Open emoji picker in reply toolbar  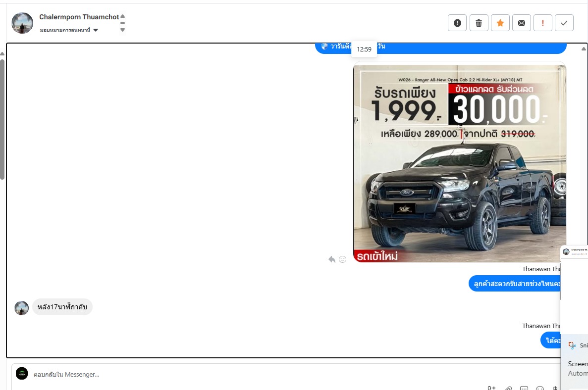[540, 388]
